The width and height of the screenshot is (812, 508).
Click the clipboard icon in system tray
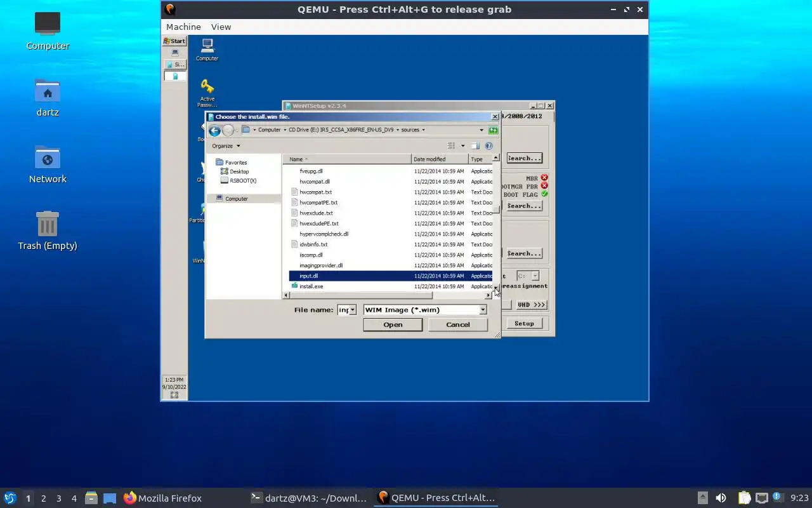744,498
